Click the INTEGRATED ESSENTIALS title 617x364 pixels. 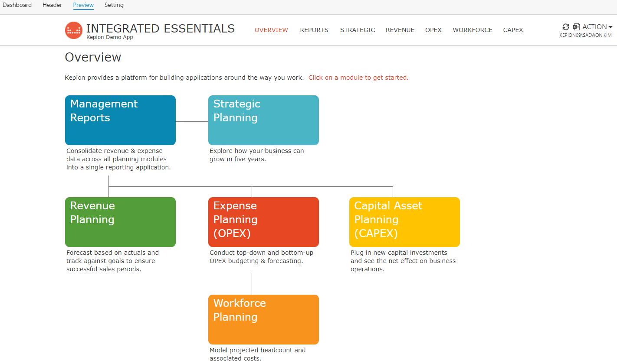161,28
